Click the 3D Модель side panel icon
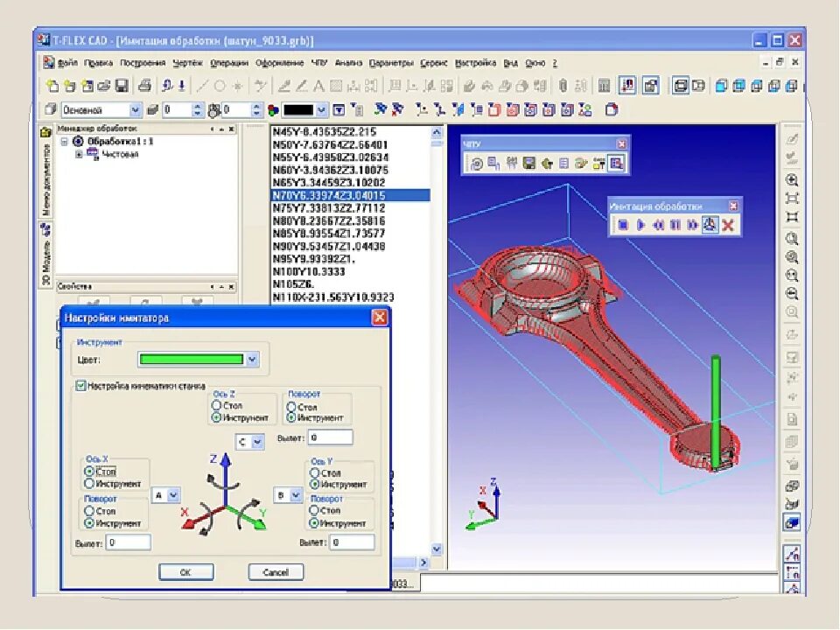This screenshot has width=840, height=630. pyautogui.click(x=46, y=230)
